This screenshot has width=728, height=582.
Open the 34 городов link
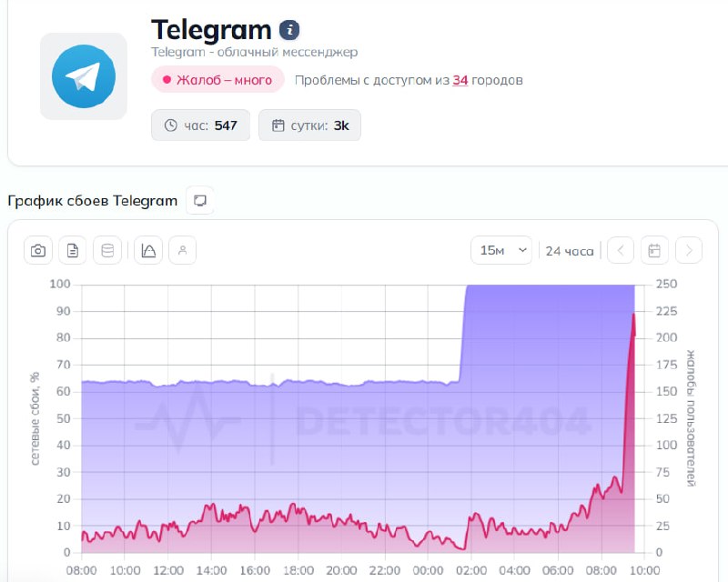coord(459,81)
